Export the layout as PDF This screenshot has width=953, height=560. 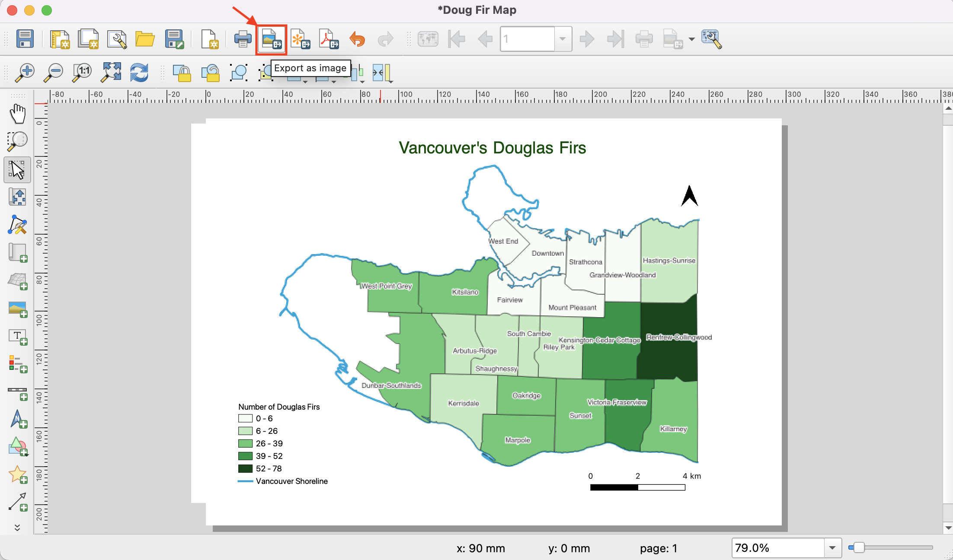pyautogui.click(x=329, y=39)
